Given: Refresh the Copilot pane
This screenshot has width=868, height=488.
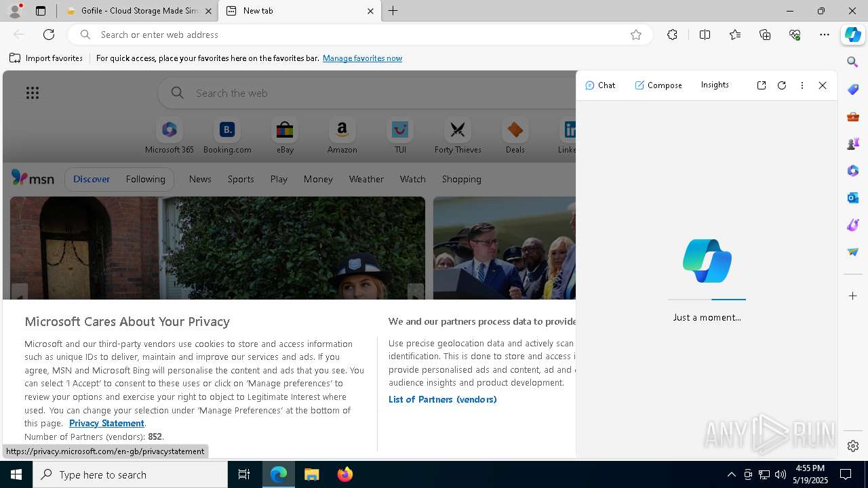Looking at the screenshot, I should click(x=782, y=85).
